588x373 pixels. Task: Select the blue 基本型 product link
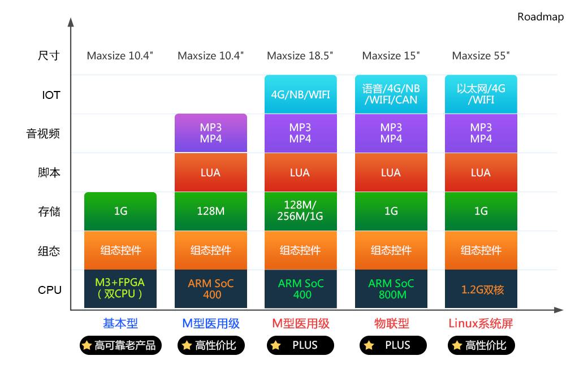(x=120, y=323)
